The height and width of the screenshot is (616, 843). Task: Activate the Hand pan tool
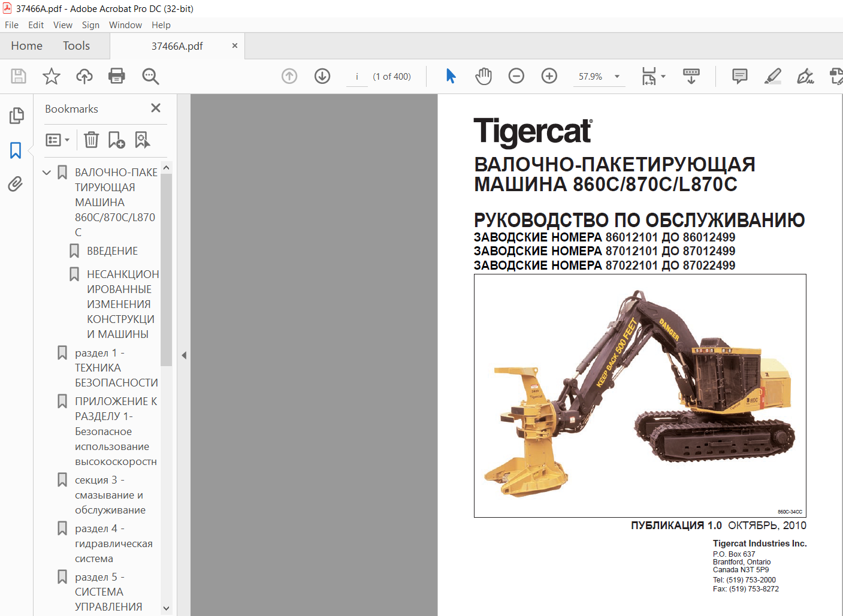tap(484, 76)
